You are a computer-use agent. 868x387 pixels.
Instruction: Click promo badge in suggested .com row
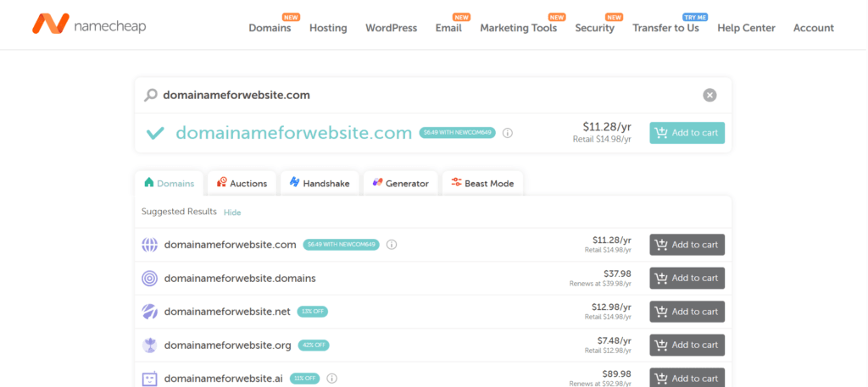341,245
